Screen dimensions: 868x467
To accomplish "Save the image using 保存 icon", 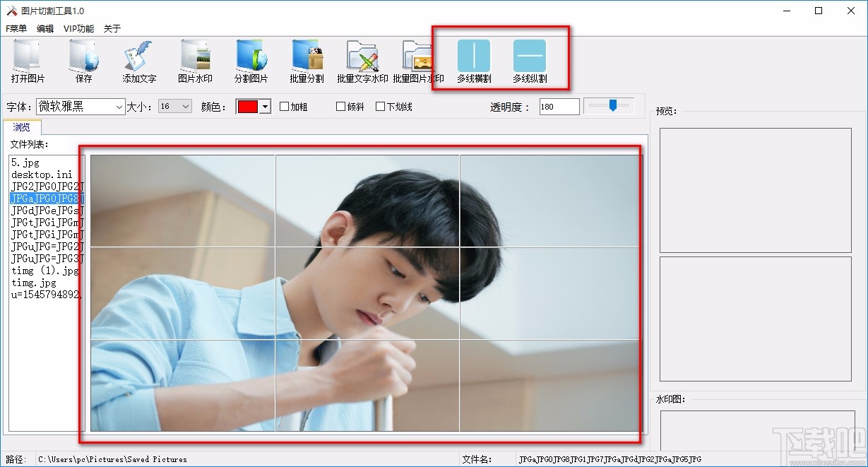I will coord(83,60).
